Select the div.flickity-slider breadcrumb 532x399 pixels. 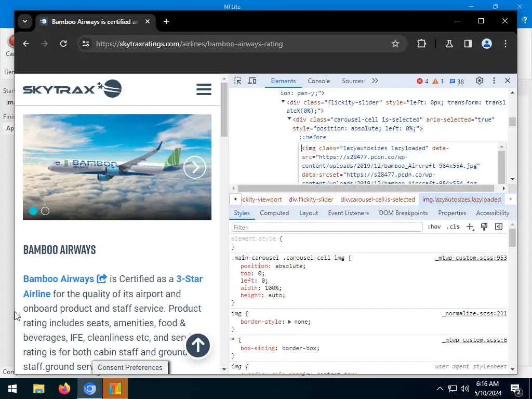[311, 199]
